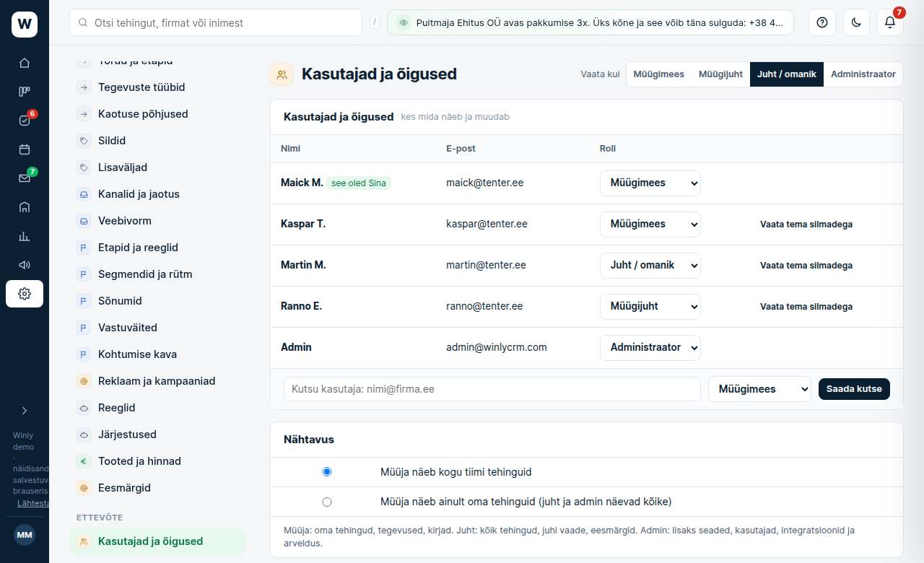Click the Saada kutse button
This screenshot has width=924, height=563.
point(854,389)
